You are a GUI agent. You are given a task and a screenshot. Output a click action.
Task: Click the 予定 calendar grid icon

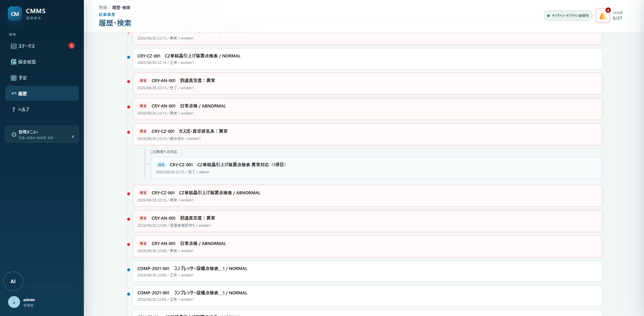14,78
